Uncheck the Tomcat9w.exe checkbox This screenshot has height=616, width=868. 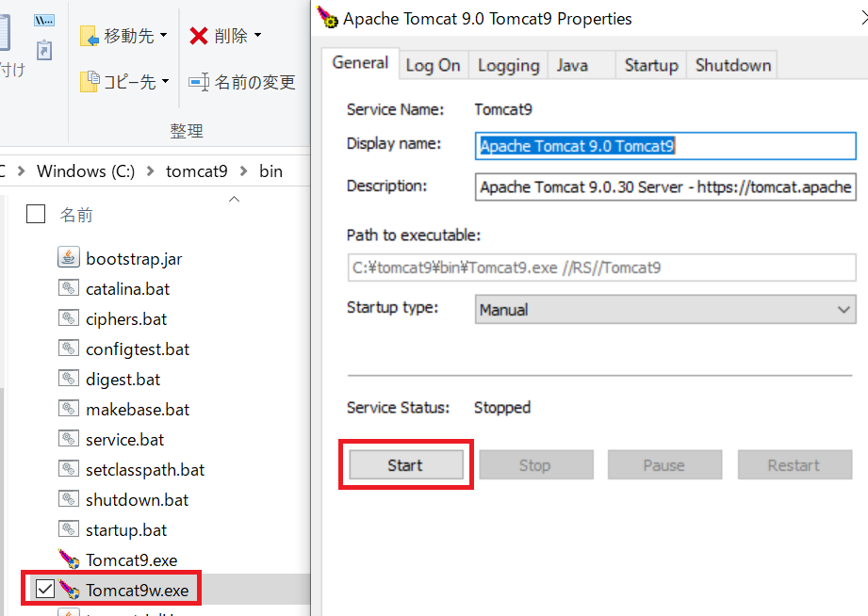tap(45, 589)
